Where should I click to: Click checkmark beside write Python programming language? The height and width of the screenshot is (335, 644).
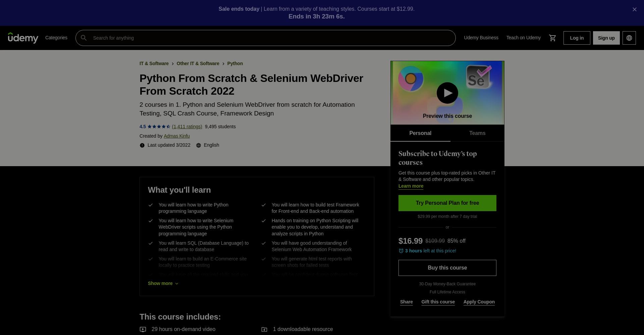151,205
